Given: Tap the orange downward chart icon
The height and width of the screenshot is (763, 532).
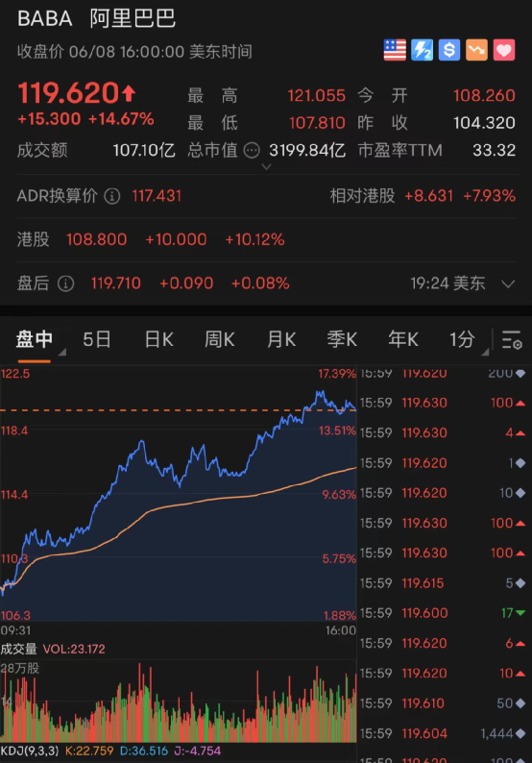Looking at the screenshot, I should click(x=476, y=50).
